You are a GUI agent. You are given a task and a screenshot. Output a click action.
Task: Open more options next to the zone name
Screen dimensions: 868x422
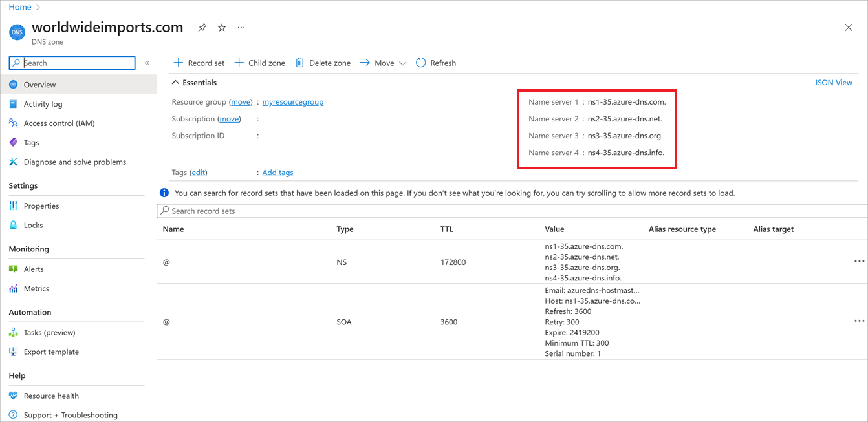241,28
